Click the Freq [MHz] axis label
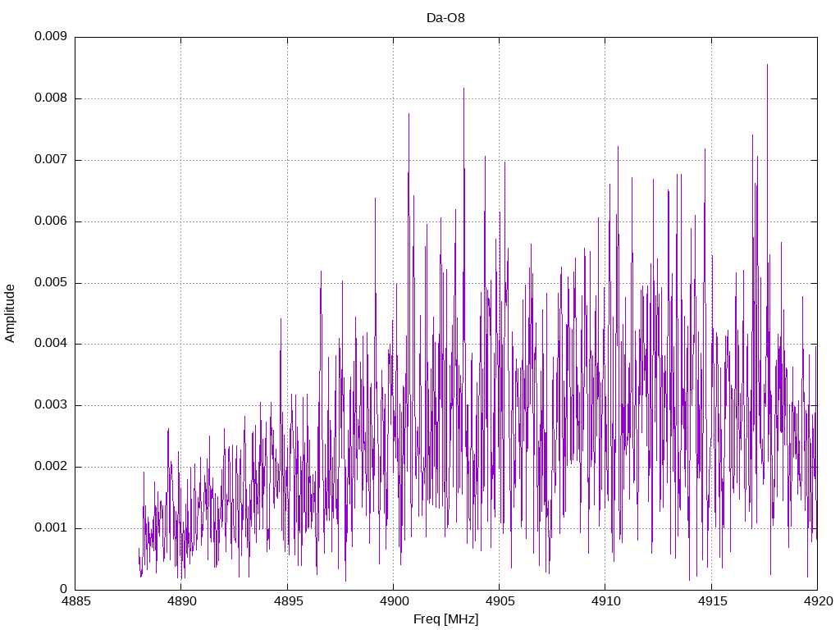 (x=445, y=619)
